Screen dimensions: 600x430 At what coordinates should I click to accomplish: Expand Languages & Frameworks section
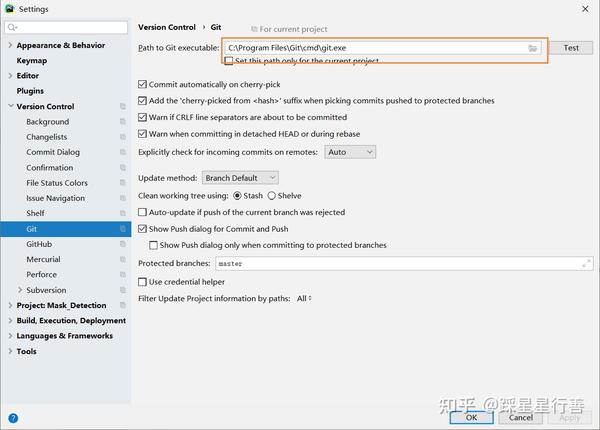point(10,336)
